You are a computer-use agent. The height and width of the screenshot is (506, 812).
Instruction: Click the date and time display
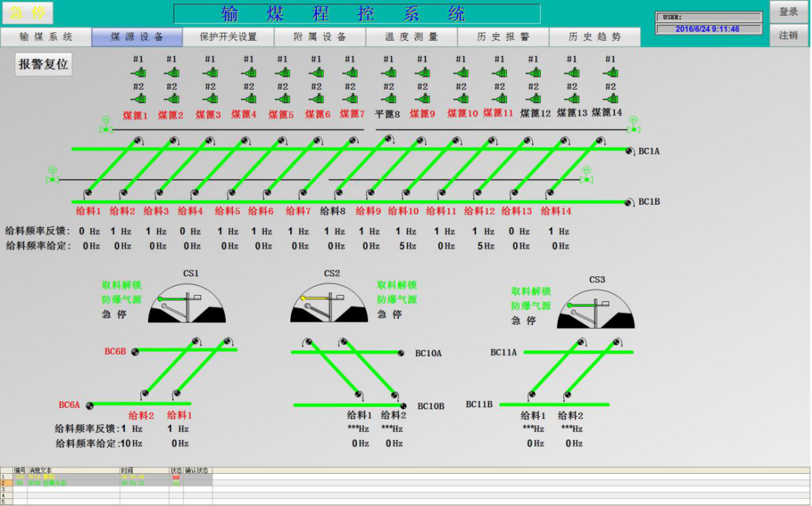(x=709, y=29)
